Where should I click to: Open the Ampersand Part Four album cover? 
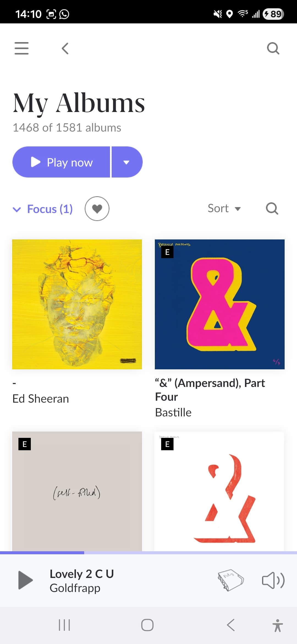[219, 304]
